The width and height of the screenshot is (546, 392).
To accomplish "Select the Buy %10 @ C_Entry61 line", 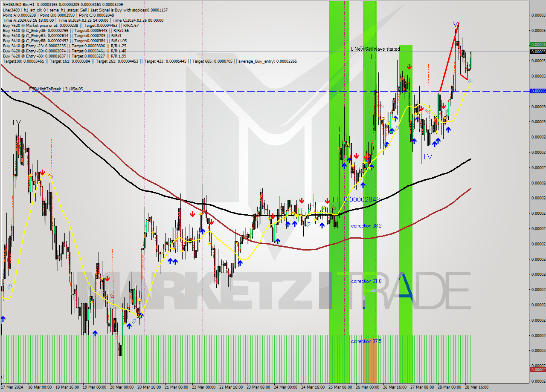I will [62, 35].
